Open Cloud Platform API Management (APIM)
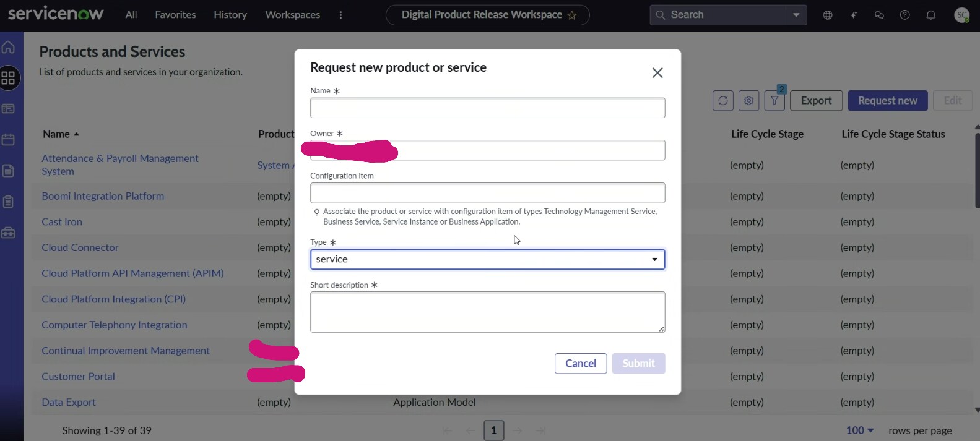The height and width of the screenshot is (441, 980). (x=132, y=273)
